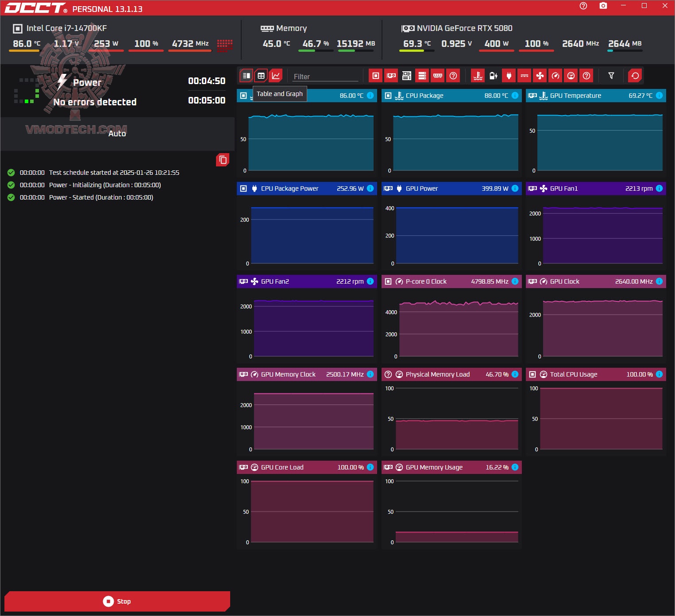675x616 pixels.
Task: Copy the test log to clipboard
Action: 223,160
